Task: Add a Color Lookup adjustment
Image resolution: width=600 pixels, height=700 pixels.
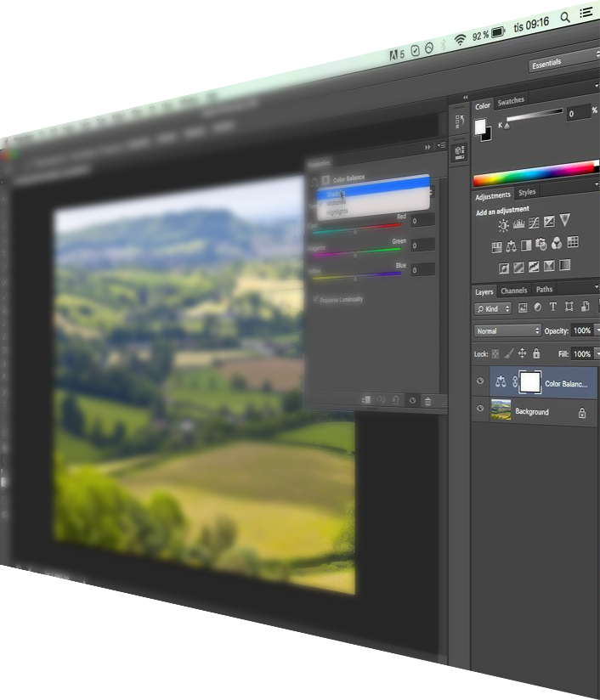Action: [573, 242]
